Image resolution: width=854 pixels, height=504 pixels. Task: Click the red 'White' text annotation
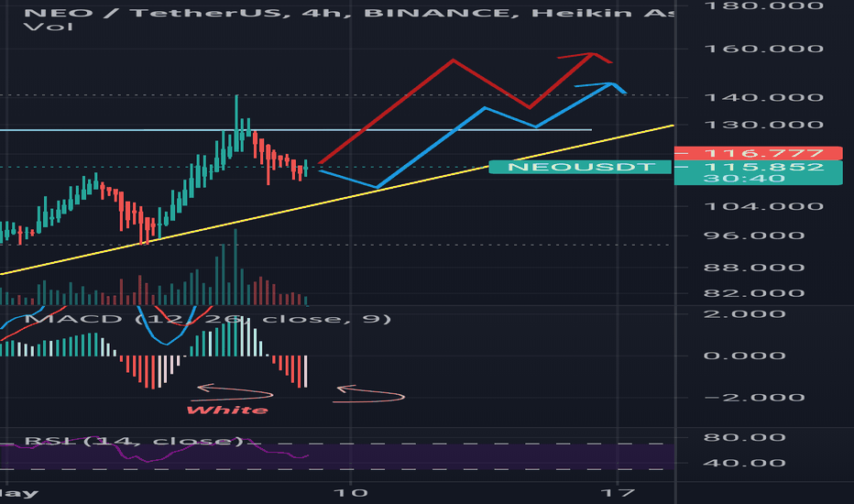(227, 410)
